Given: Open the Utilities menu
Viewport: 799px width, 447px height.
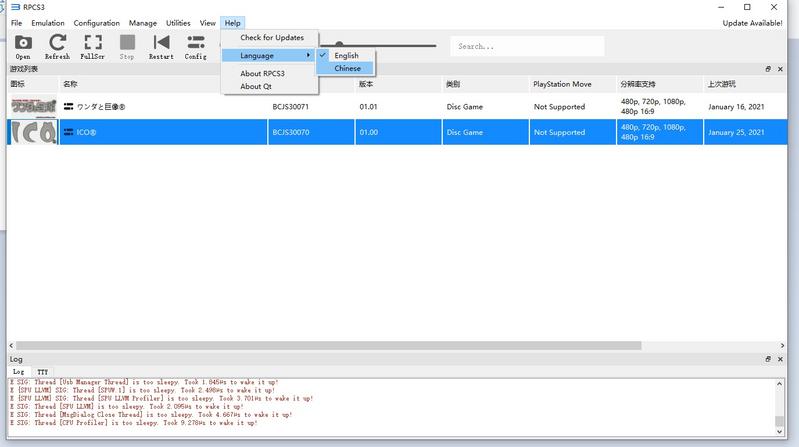Looking at the screenshot, I should tap(178, 23).
